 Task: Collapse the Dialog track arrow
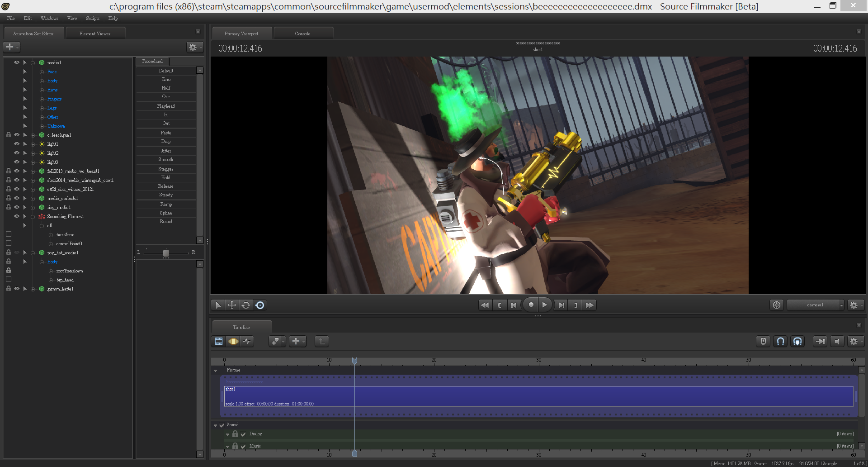(x=228, y=434)
